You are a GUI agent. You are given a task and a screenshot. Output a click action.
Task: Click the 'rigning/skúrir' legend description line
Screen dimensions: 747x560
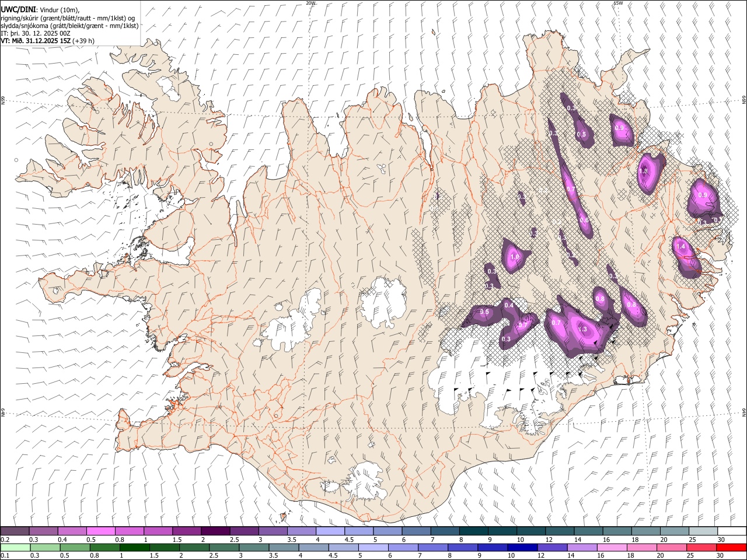click(68, 18)
